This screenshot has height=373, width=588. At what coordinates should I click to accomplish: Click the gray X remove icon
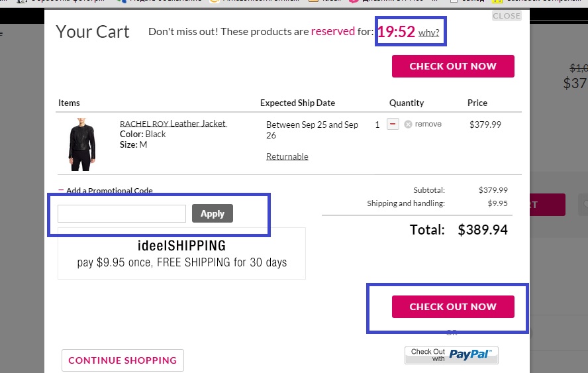point(408,125)
